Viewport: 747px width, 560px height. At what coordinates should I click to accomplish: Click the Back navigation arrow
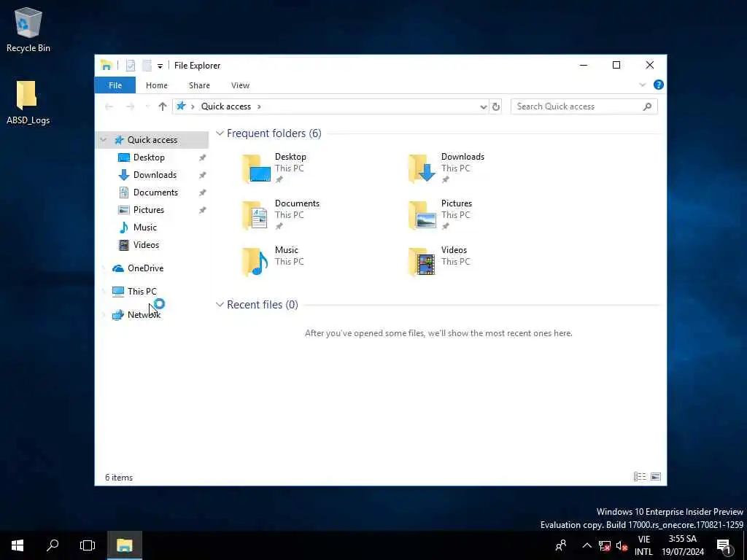click(x=109, y=106)
